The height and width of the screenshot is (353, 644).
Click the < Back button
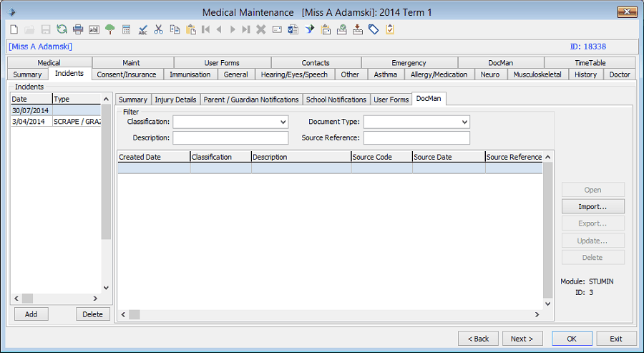479,339
